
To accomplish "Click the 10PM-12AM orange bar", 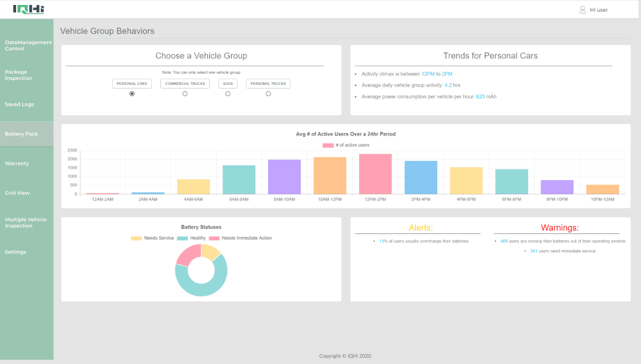I will [x=603, y=189].
